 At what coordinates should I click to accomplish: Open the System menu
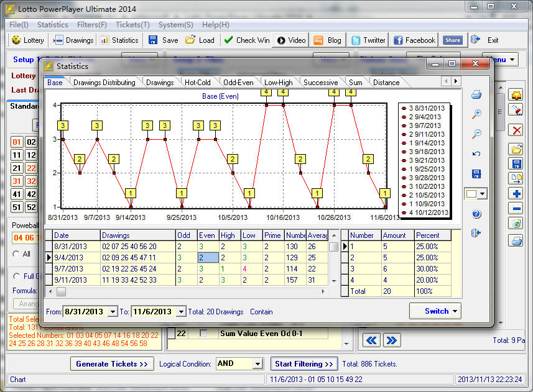pyautogui.click(x=176, y=25)
